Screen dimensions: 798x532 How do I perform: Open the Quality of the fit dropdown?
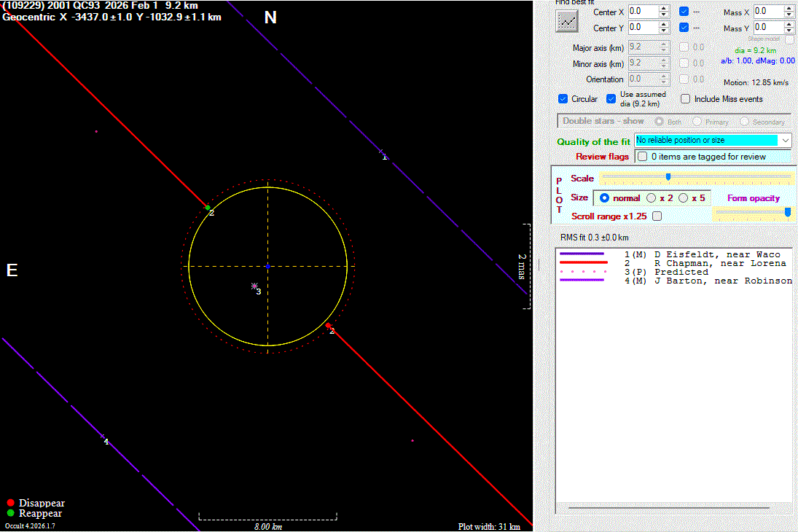pyautogui.click(x=785, y=140)
